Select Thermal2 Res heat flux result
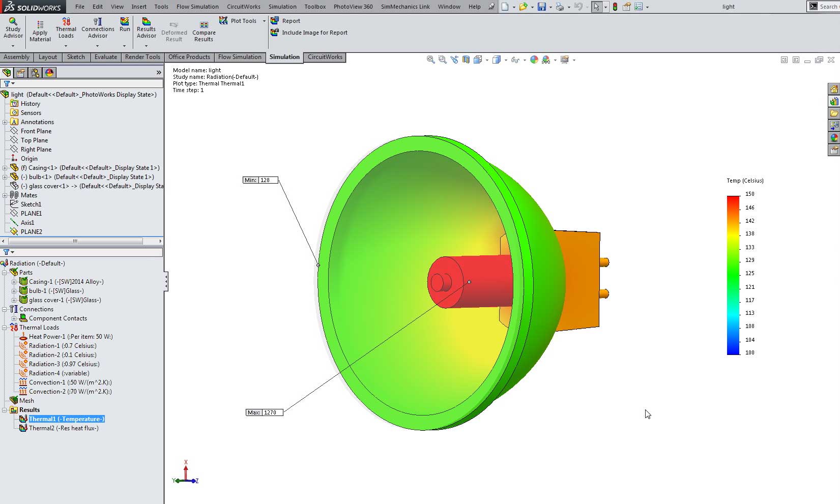The image size is (840, 504). coord(61,428)
